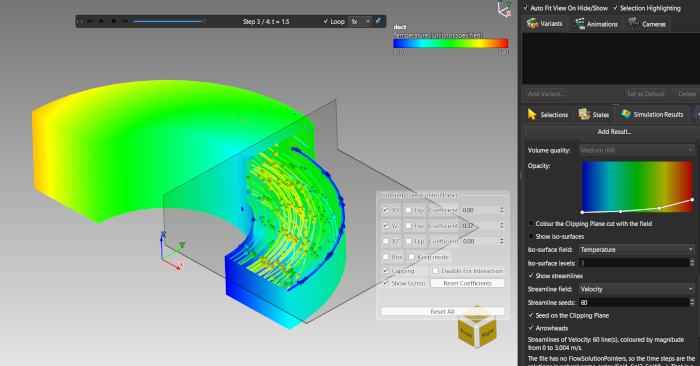Toggle Show streamlines checkbox
700x366 pixels.
tap(531, 275)
